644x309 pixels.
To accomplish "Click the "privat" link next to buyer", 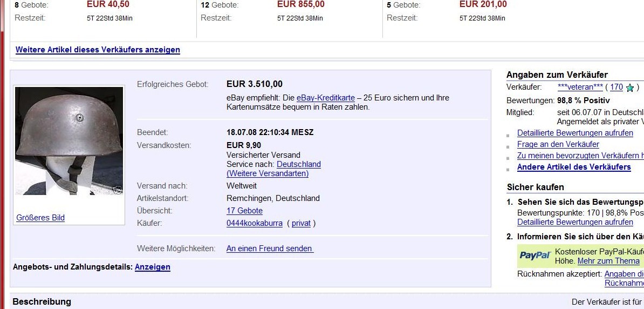I will point(301,223).
